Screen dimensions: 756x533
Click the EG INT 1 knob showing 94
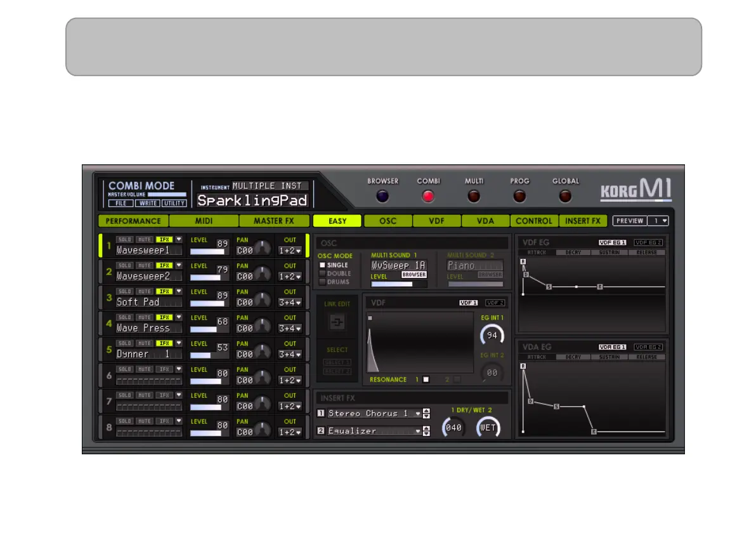coord(492,335)
